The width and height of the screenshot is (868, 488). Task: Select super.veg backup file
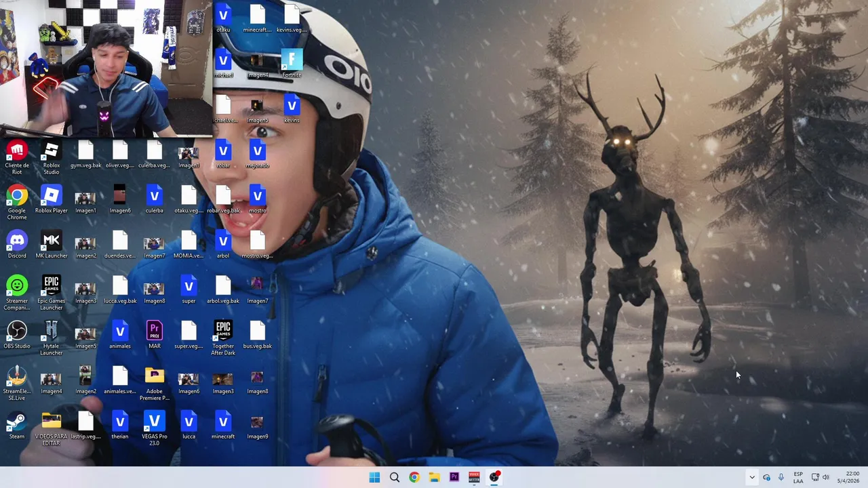189,335
